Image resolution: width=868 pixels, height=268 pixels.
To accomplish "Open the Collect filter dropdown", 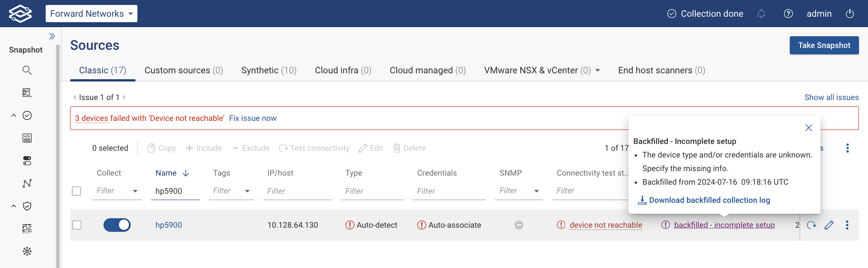I will (135, 191).
